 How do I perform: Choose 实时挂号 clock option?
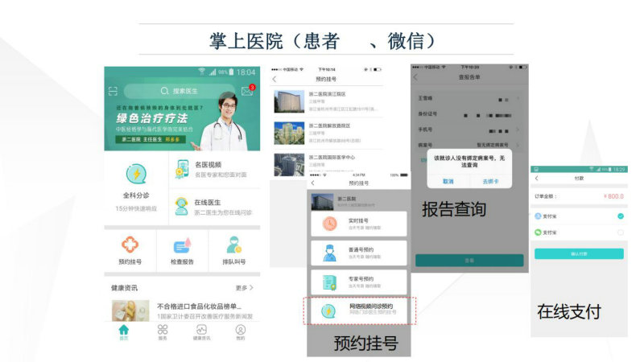[358, 224]
